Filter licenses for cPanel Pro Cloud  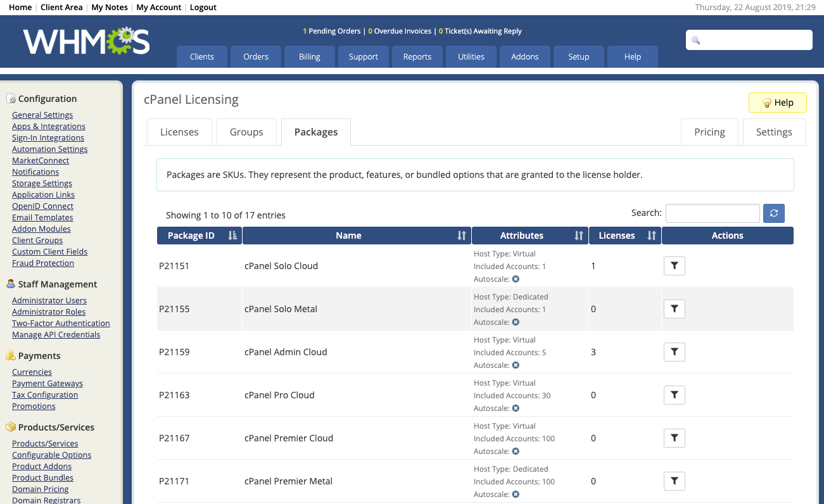coord(675,395)
